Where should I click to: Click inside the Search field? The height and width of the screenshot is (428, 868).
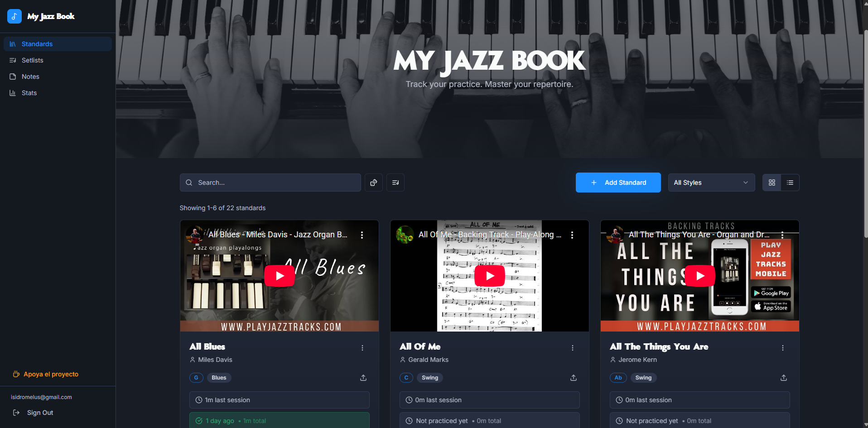270,183
